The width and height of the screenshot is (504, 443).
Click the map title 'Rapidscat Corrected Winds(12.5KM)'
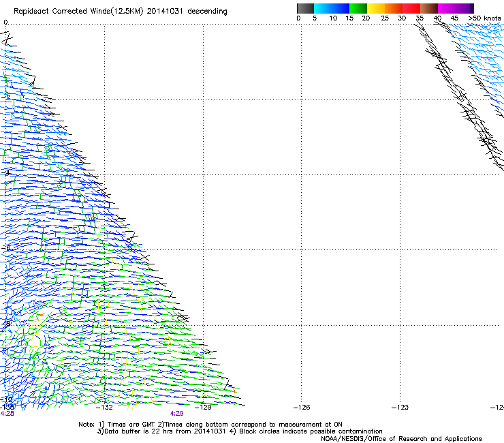click(x=78, y=12)
